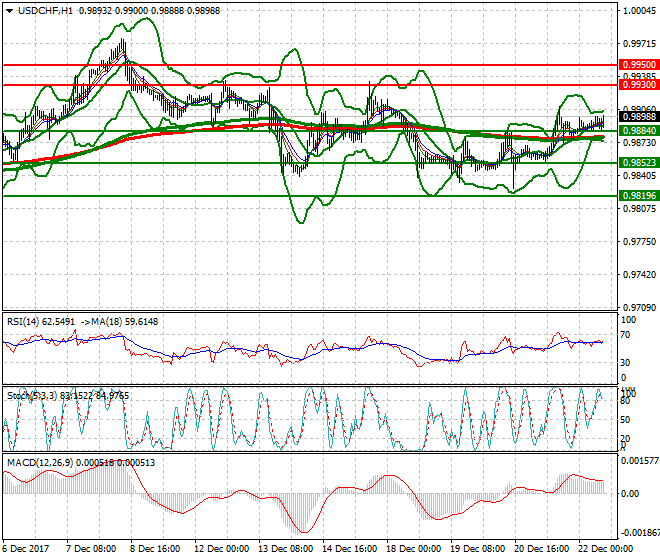Click the MACD scale value -0.001867
The height and width of the screenshot is (560, 660).
click(x=640, y=533)
